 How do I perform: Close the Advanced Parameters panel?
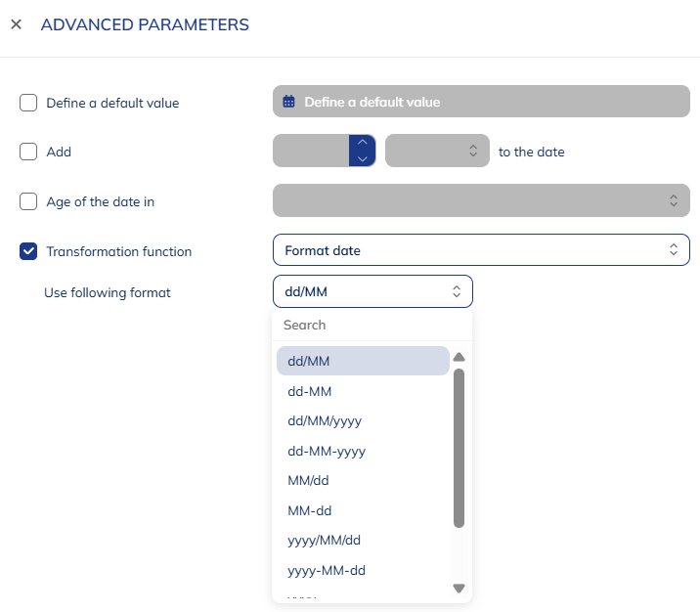16,24
